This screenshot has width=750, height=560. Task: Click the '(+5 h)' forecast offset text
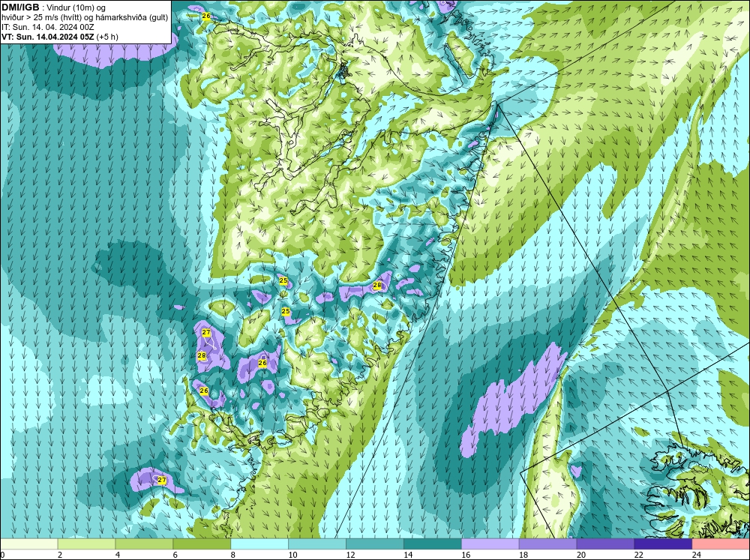click(x=107, y=37)
